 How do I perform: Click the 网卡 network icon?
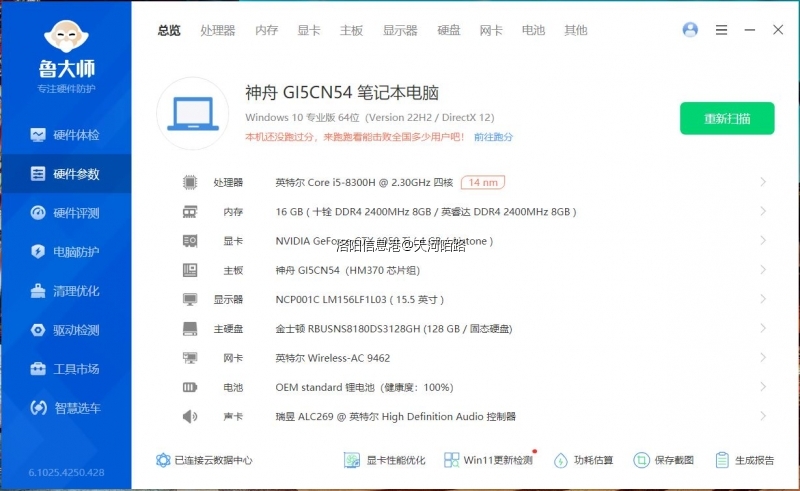(190, 358)
